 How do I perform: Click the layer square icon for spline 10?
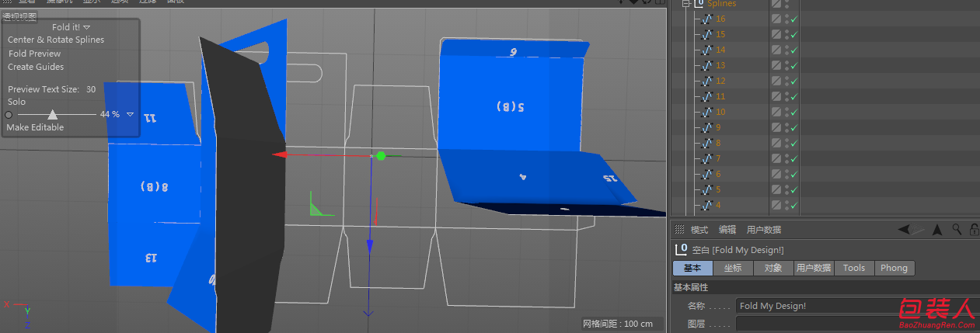[x=776, y=113]
